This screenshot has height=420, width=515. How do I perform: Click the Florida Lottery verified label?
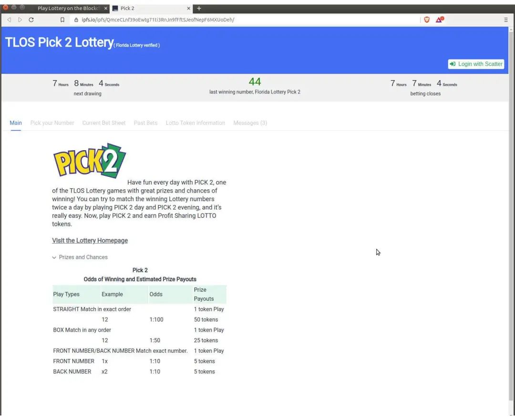point(137,45)
